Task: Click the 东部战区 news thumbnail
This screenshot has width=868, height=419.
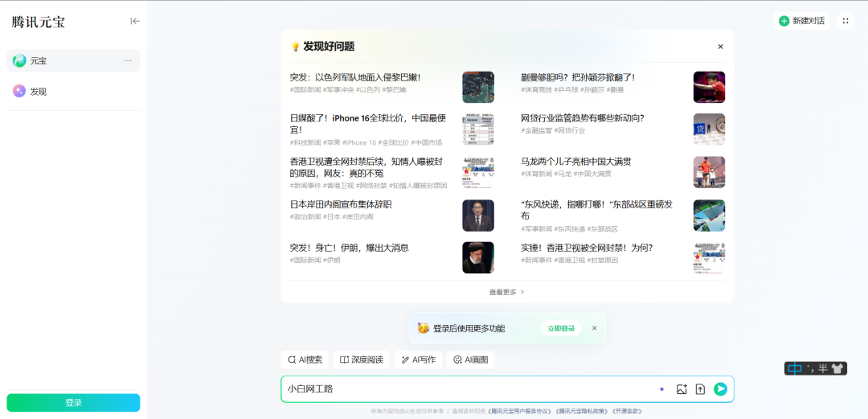Action: point(709,215)
